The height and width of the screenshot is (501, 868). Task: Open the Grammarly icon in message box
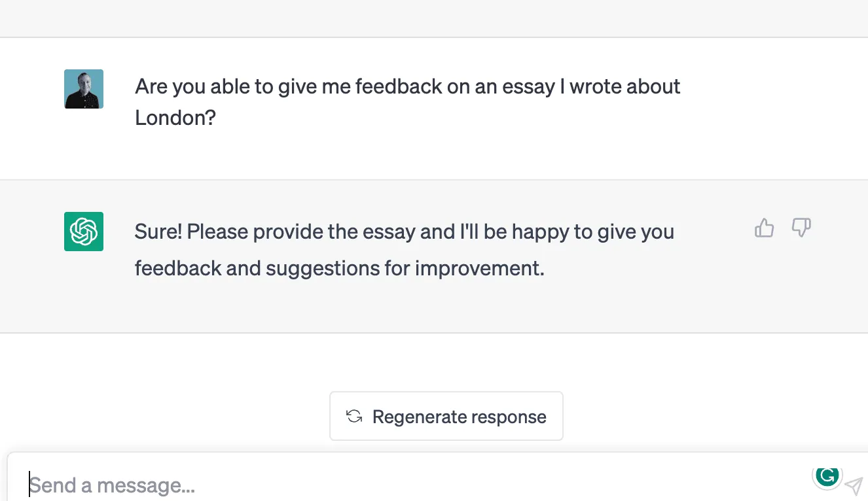[x=827, y=475]
